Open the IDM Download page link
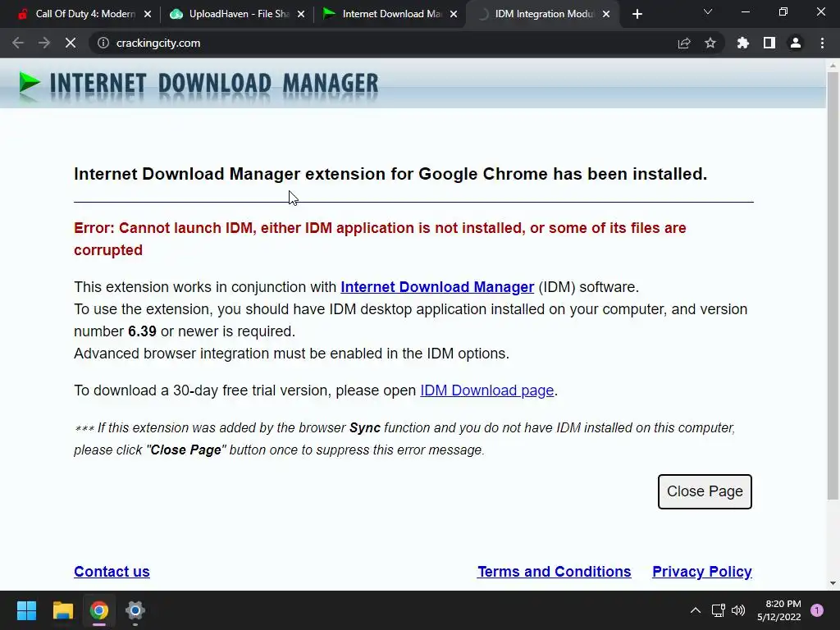This screenshot has height=630, width=840. 486,390
